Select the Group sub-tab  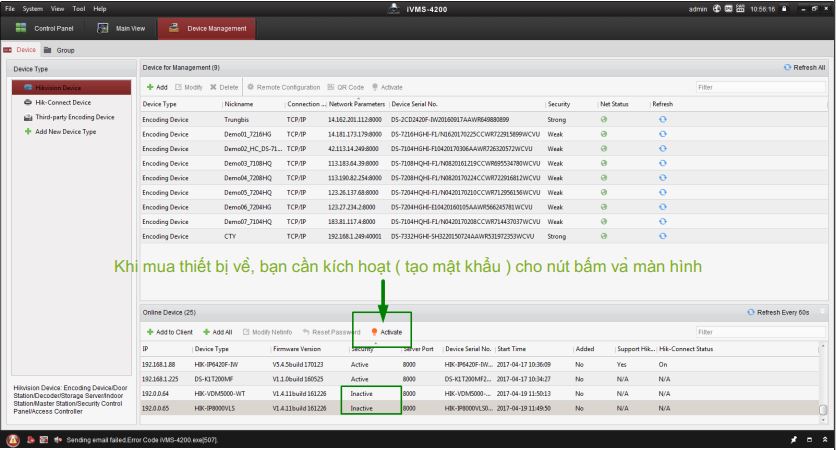(x=59, y=50)
